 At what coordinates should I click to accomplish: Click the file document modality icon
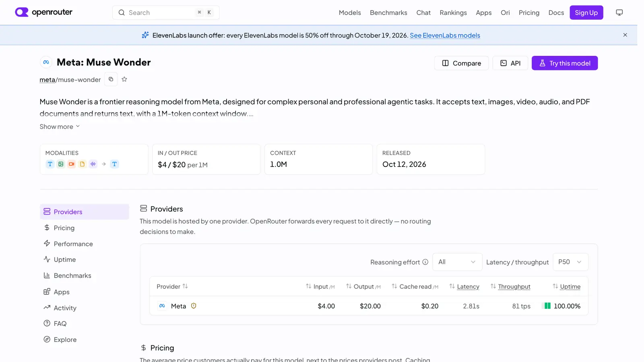pos(82,164)
